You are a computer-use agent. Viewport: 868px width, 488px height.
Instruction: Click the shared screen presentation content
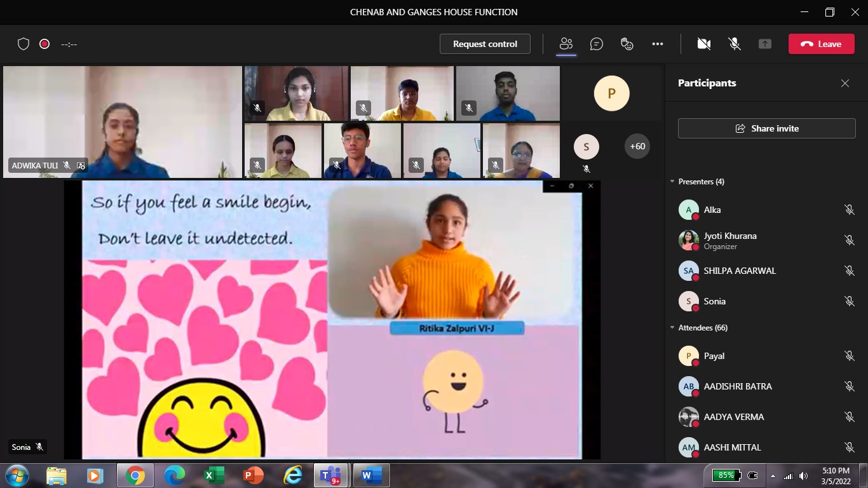tap(332, 320)
